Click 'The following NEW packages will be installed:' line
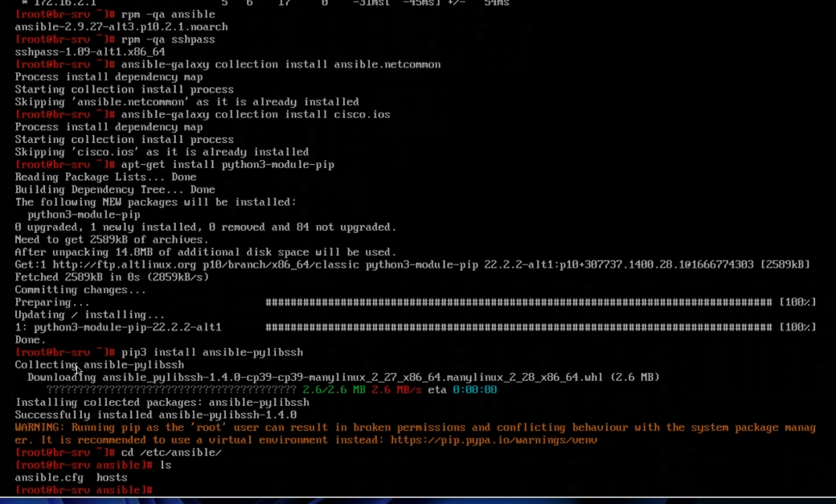The image size is (836, 504). [x=156, y=202]
